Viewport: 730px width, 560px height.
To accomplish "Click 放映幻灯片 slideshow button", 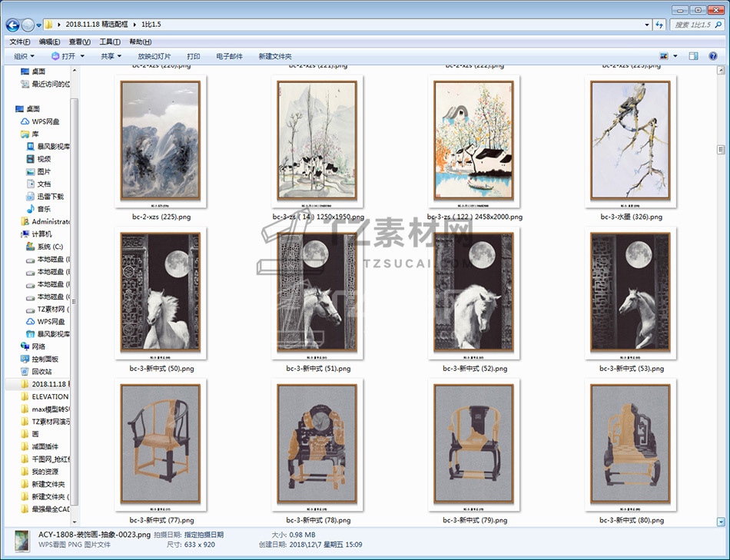I will click(154, 56).
